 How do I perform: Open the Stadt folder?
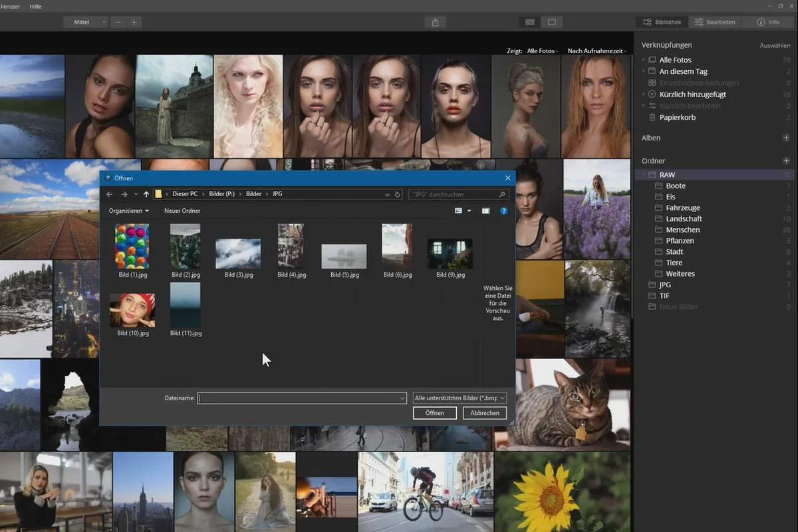[674, 252]
